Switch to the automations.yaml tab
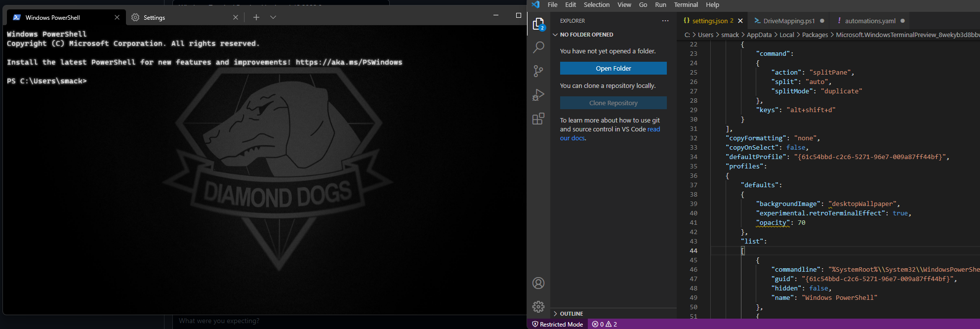Viewport: 980px width, 329px height. (869, 21)
